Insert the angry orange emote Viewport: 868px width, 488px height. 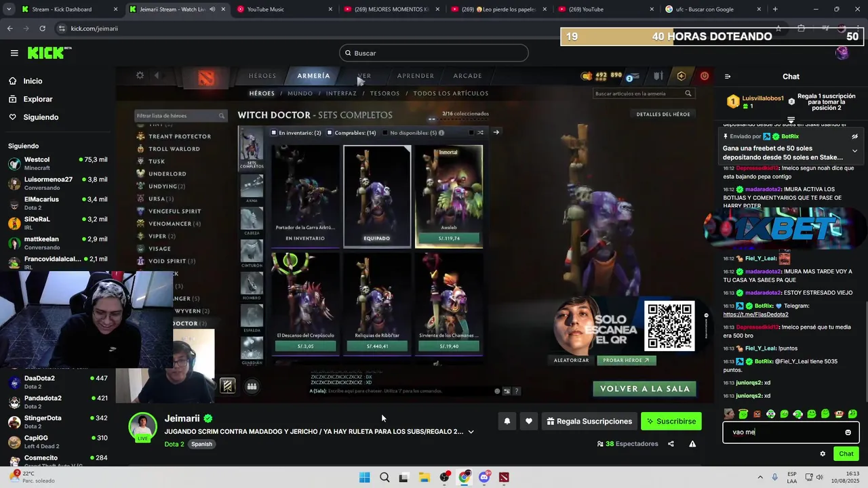[x=757, y=413]
